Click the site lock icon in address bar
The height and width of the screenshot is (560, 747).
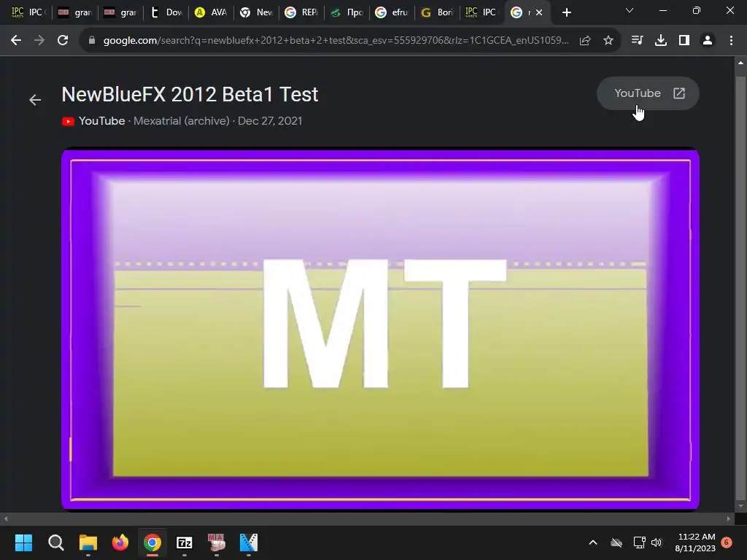click(x=92, y=41)
